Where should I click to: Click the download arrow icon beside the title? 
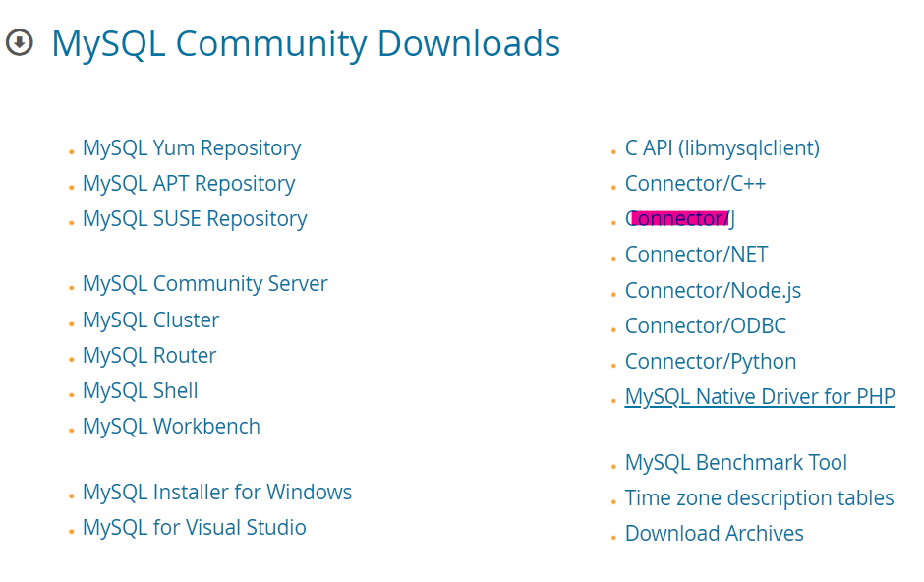20,42
